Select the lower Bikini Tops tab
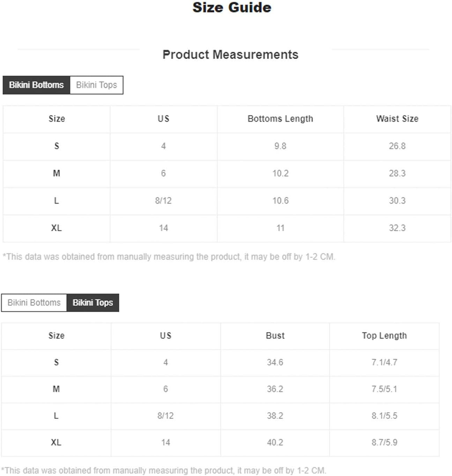Viewport: 452px width, 476px height. pyautogui.click(x=93, y=303)
